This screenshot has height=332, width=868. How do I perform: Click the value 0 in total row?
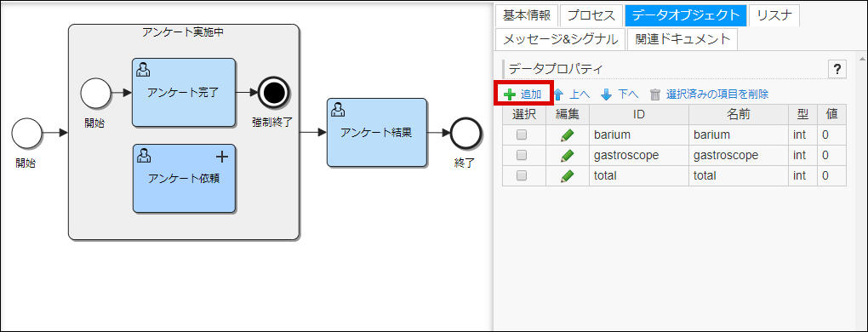[831, 176]
